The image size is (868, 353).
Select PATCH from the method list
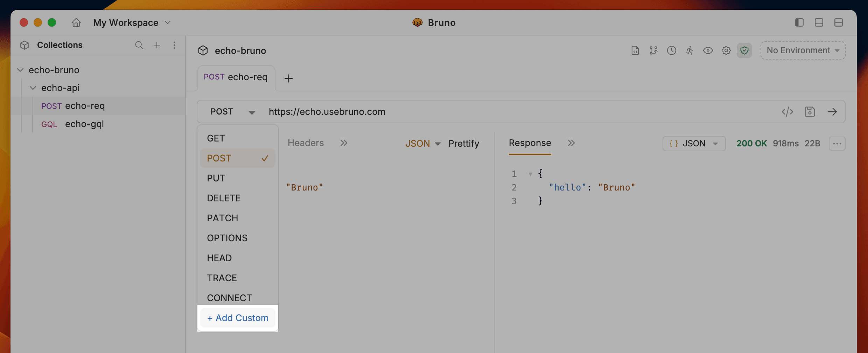(223, 218)
